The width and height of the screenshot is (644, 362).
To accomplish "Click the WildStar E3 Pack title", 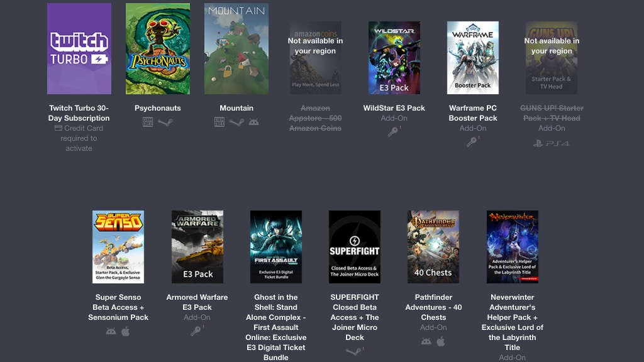I will pyautogui.click(x=394, y=108).
